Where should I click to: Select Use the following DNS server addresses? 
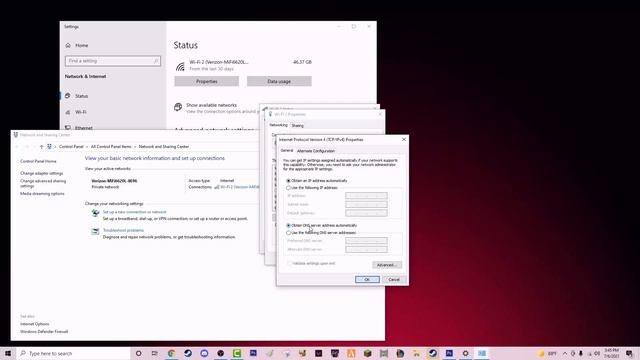click(288, 233)
